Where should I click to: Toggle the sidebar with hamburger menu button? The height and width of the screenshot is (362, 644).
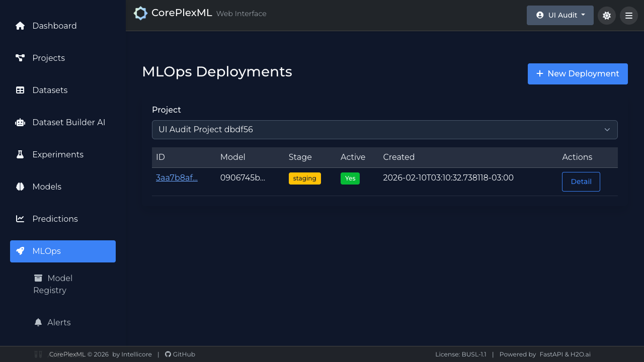click(x=628, y=16)
